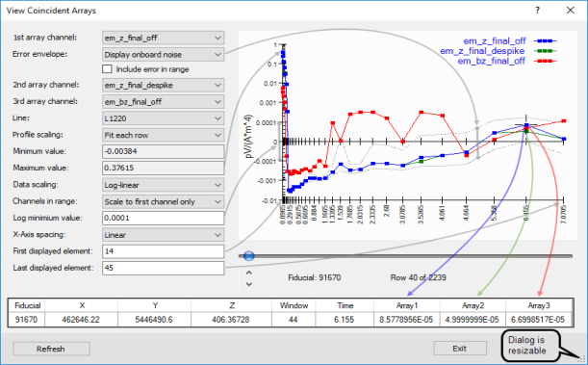This screenshot has height=365, width=588.
Task: Open the Line L1220 dropdown
Action: point(164,118)
